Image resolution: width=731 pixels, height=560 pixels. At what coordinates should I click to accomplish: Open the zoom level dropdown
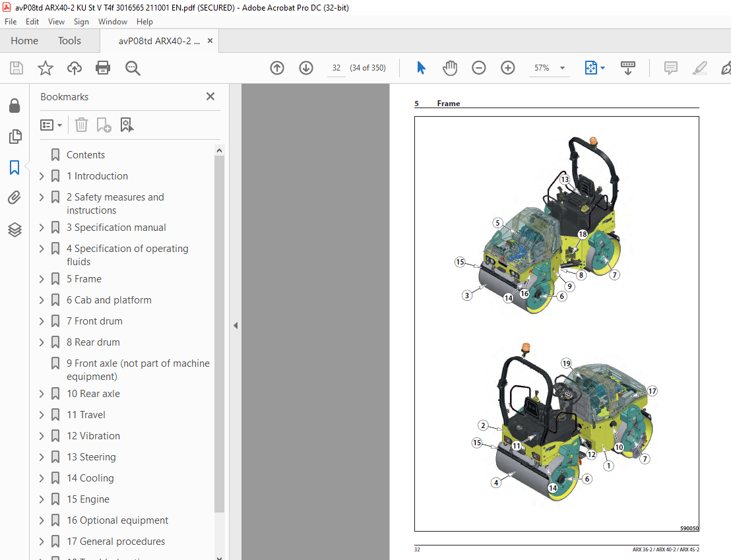click(562, 68)
